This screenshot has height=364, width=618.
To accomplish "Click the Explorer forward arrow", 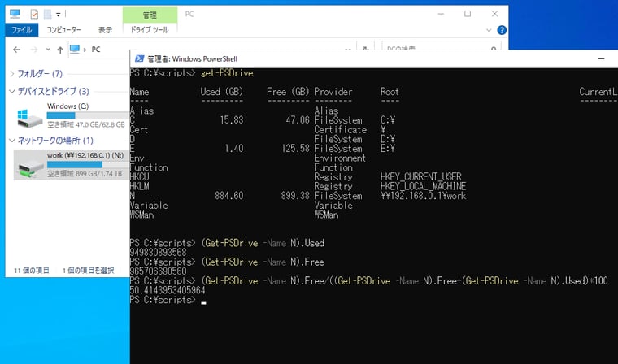I will click(x=34, y=50).
